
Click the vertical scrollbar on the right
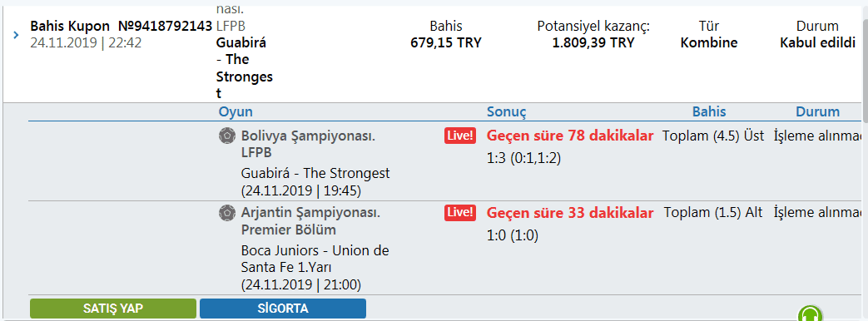(866, 160)
